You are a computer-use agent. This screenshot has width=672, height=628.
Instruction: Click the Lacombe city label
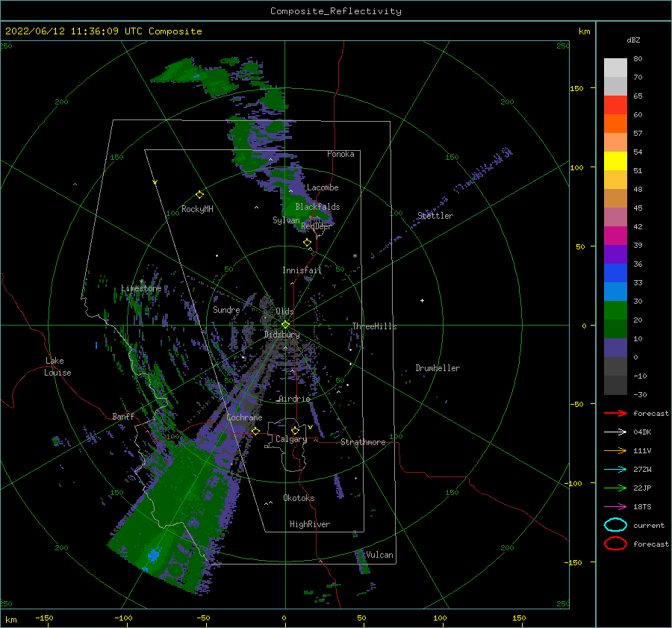tap(323, 187)
